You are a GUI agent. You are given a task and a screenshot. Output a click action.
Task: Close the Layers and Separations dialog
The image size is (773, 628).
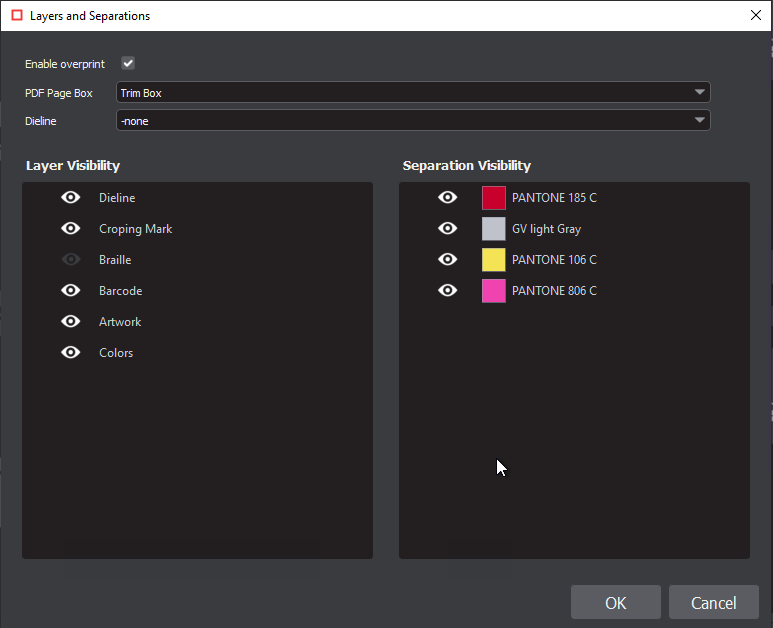754,15
